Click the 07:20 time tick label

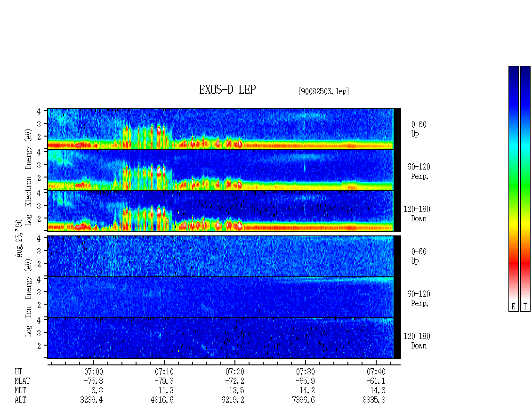pyautogui.click(x=235, y=372)
